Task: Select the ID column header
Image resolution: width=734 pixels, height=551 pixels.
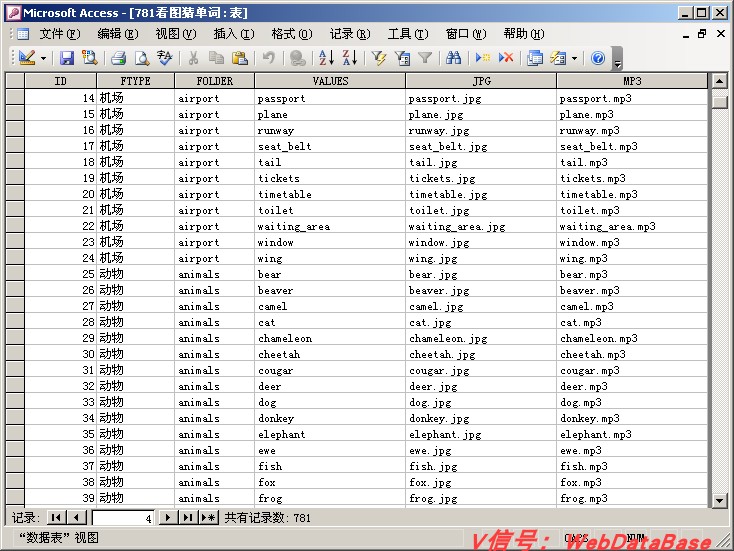Action: 60,81
